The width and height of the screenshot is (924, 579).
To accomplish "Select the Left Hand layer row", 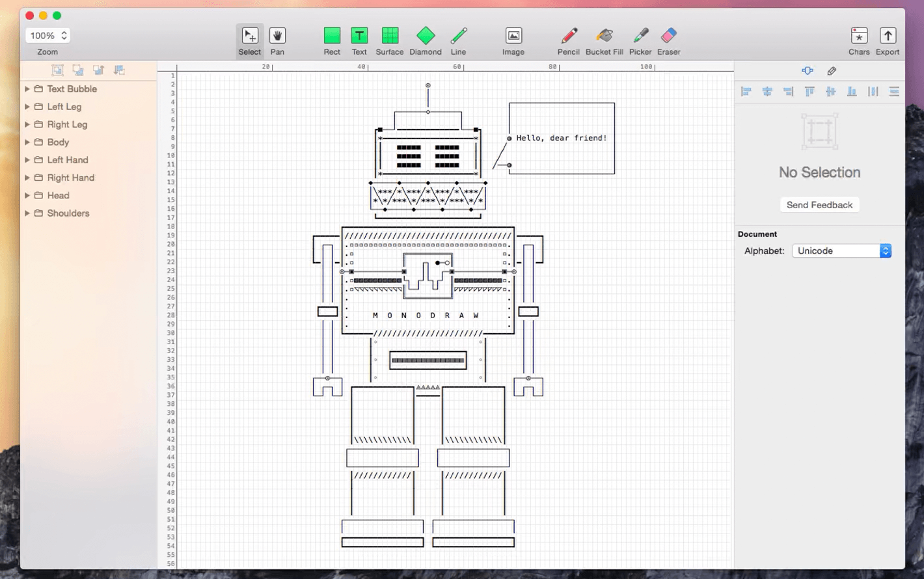I will [x=88, y=159].
